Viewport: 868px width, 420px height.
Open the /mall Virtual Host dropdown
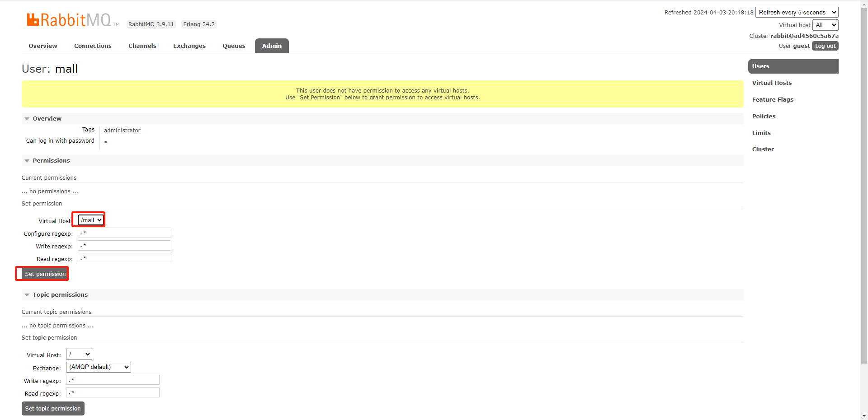tap(91, 220)
